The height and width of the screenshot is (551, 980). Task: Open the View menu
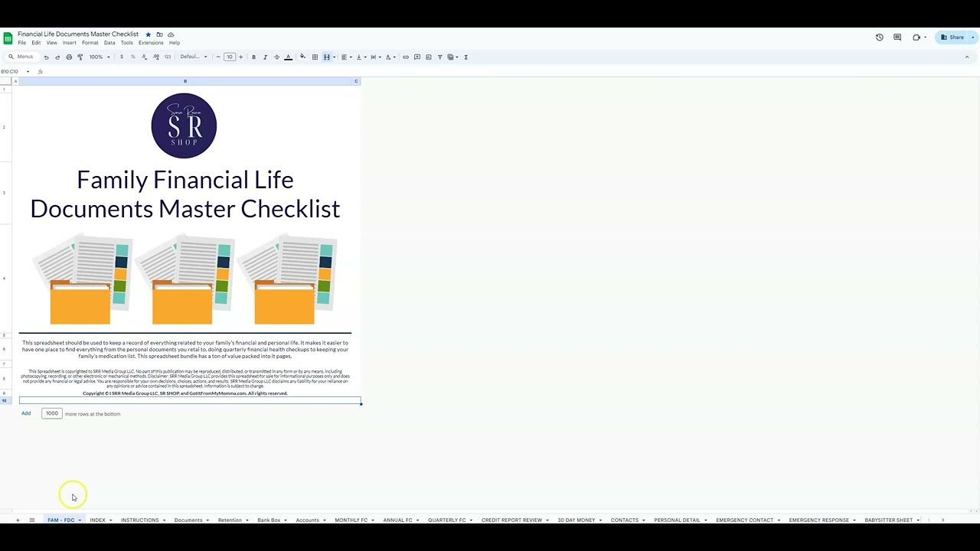[51, 43]
